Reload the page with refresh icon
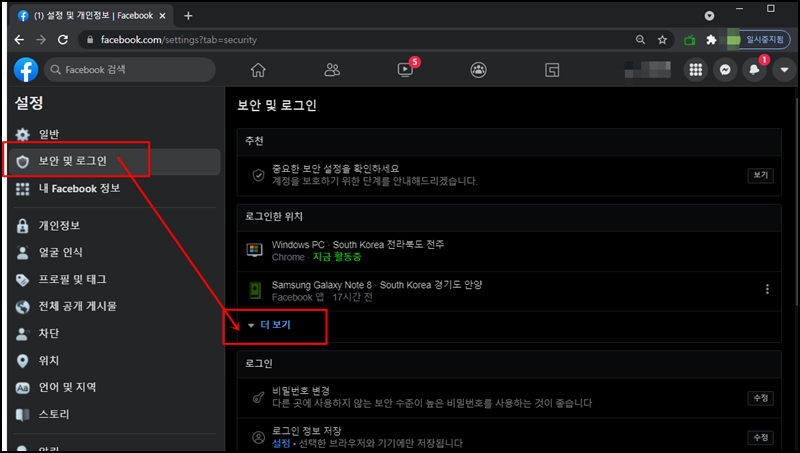 tap(63, 40)
